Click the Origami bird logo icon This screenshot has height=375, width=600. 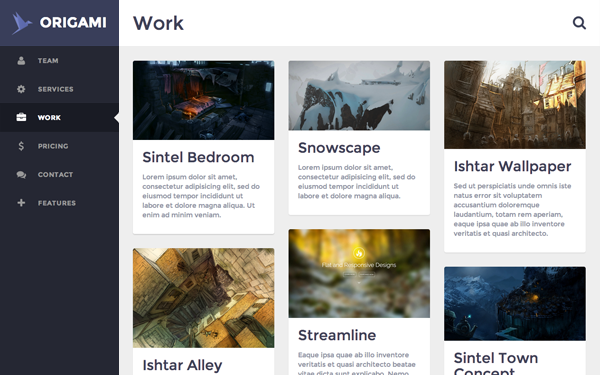point(21,23)
